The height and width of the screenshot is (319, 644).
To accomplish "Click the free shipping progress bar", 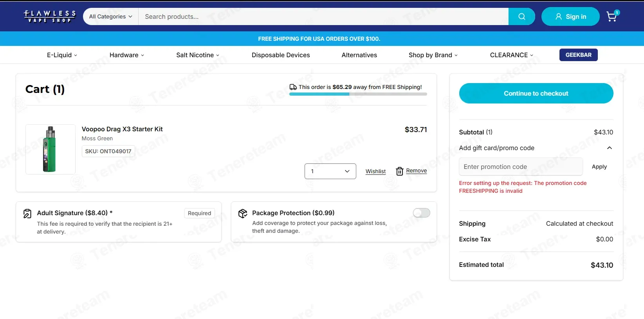I will (358, 94).
